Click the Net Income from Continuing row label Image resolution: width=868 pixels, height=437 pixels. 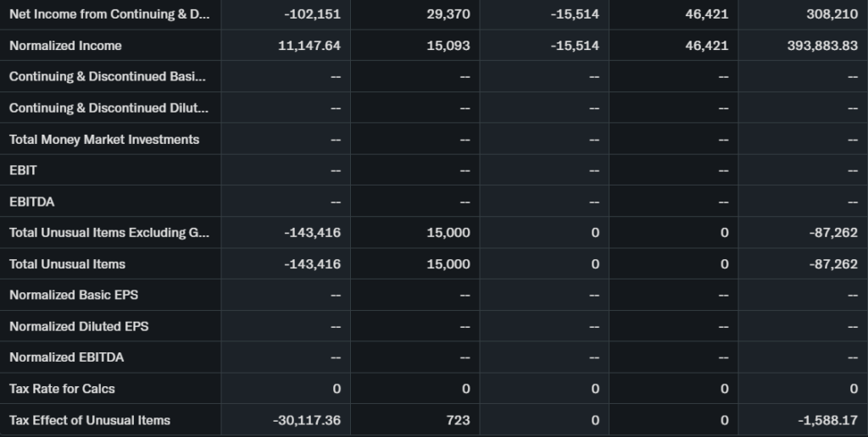pos(108,14)
